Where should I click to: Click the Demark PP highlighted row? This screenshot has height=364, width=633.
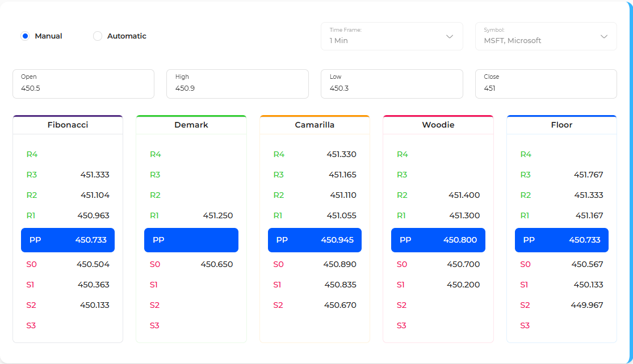[191, 240]
